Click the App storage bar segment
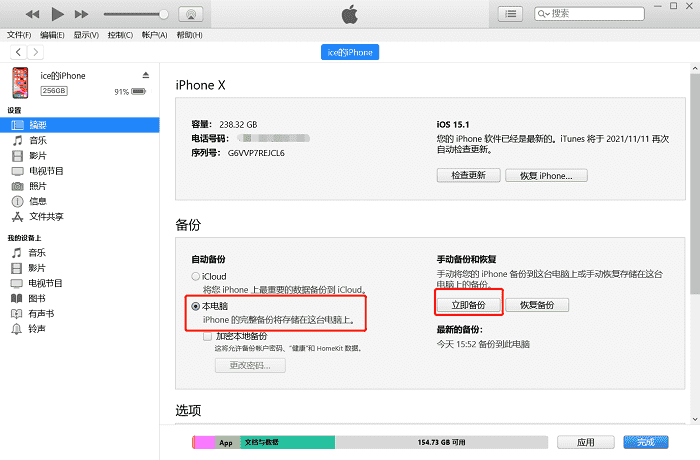The image size is (700, 460). point(228,442)
